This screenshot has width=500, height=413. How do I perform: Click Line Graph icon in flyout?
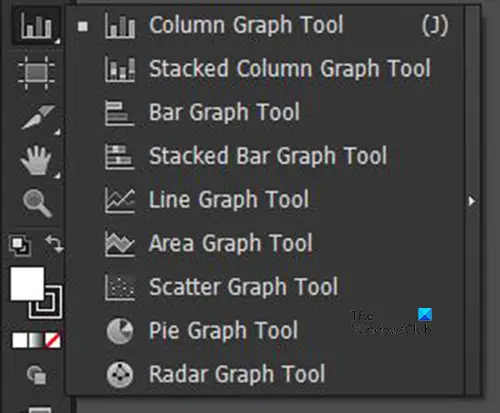coord(120,200)
